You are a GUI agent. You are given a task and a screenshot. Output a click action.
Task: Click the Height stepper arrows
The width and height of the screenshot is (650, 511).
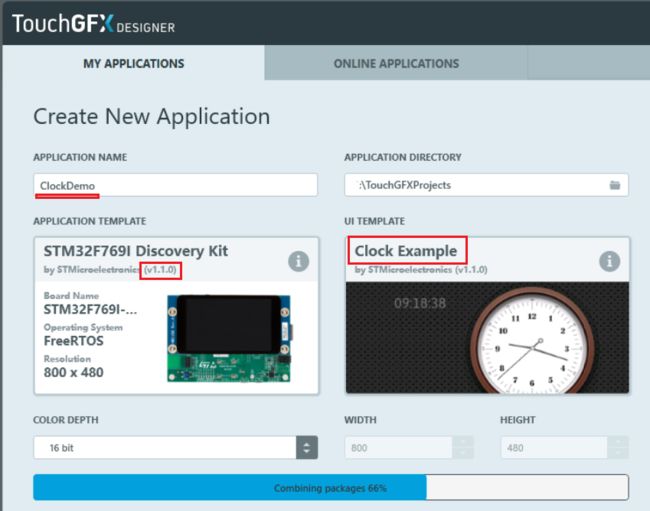[618, 448]
